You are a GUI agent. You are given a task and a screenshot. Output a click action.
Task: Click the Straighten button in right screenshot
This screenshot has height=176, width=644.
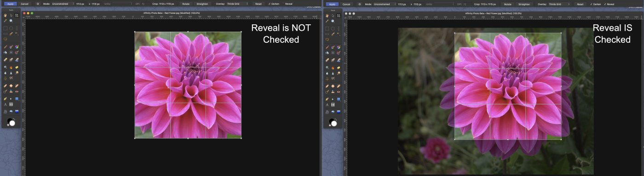pos(524,4)
